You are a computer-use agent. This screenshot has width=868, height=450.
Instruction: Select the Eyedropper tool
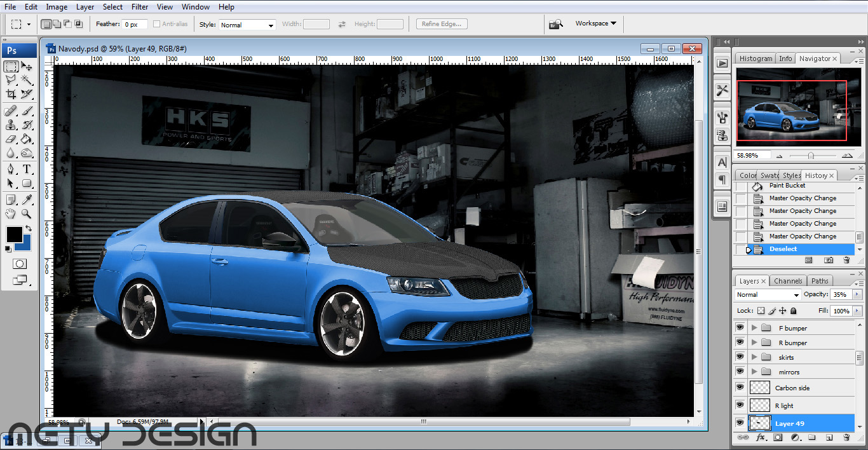(x=27, y=200)
